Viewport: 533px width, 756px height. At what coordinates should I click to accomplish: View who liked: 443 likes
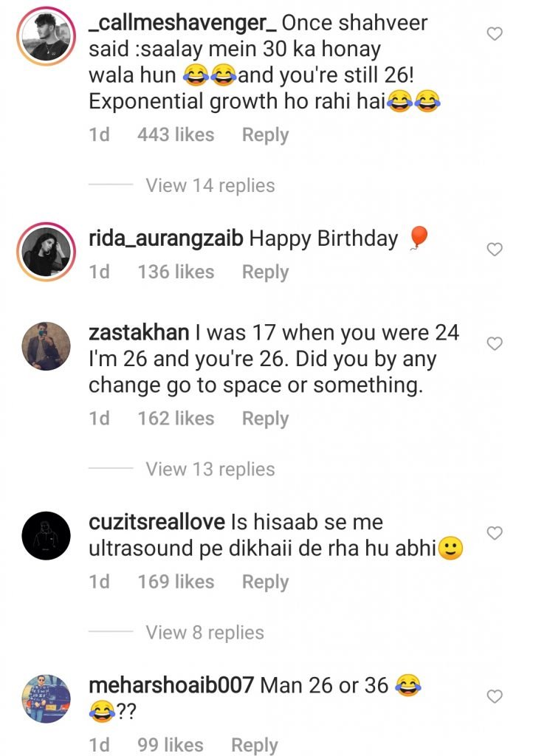click(x=176, y=135)
